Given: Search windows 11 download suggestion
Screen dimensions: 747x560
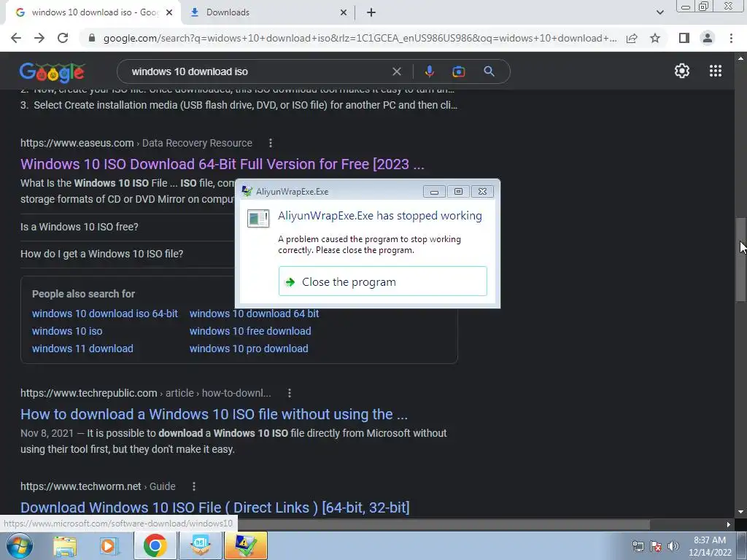Looking at the screenshot, I should 82,349.
